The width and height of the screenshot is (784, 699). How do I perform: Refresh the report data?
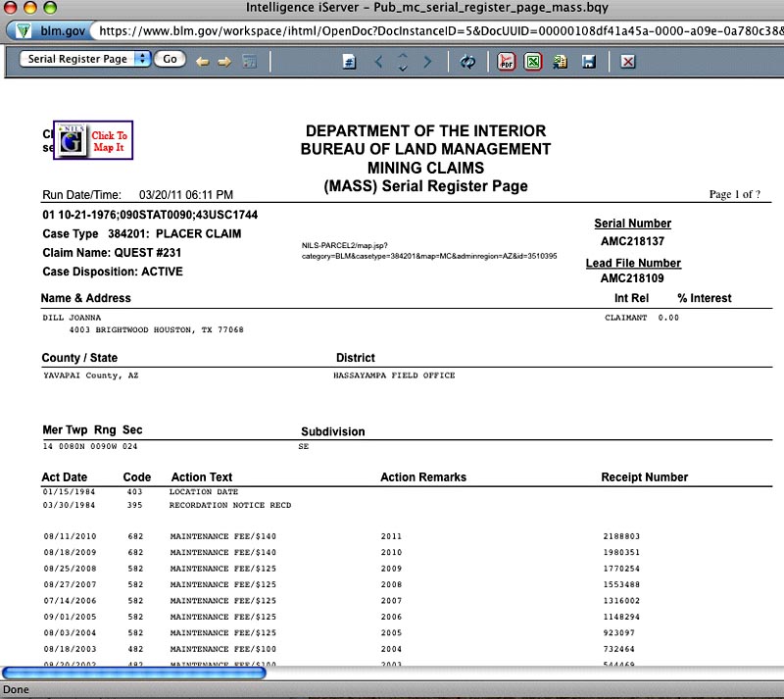pyautogui.click(x=468, y=62)
